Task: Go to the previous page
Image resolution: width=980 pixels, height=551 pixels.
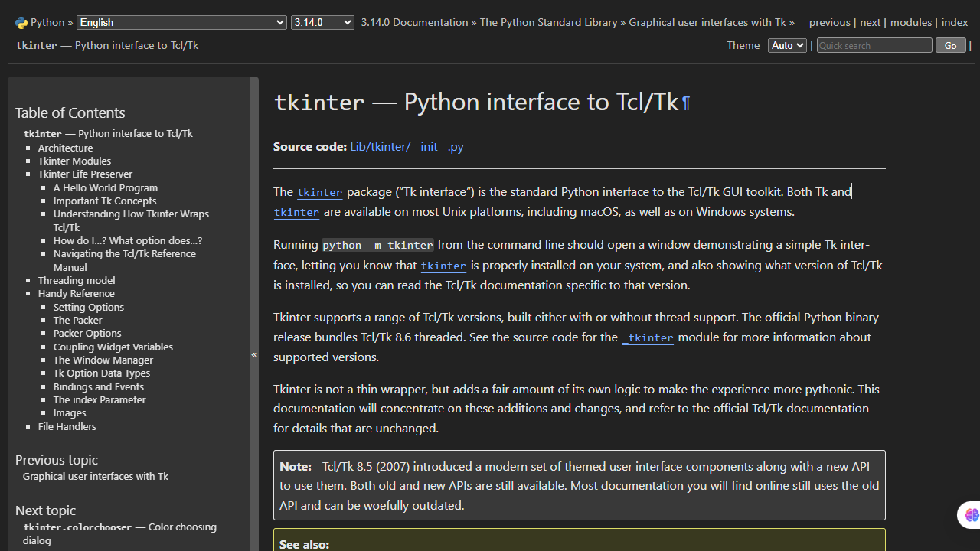Action: tap(829, 22)
